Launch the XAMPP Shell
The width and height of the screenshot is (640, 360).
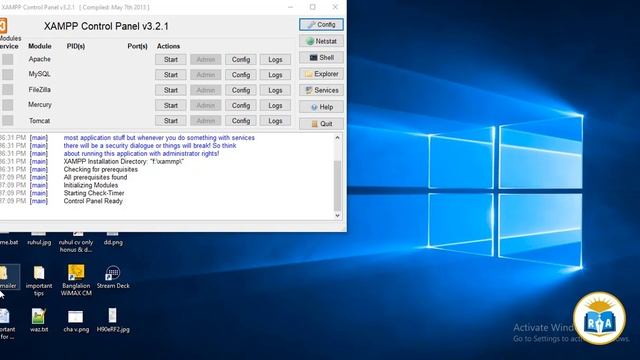tap(321, 58)
